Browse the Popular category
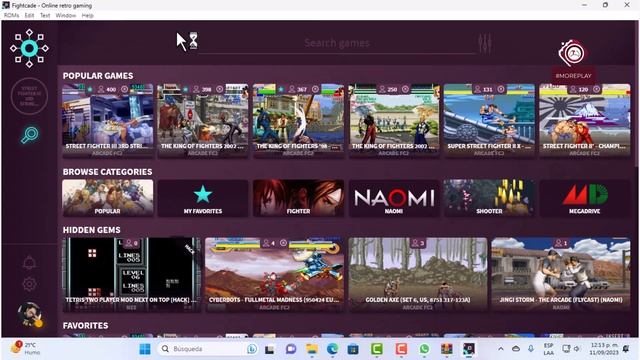640x360 pixels. pos(108,198)
